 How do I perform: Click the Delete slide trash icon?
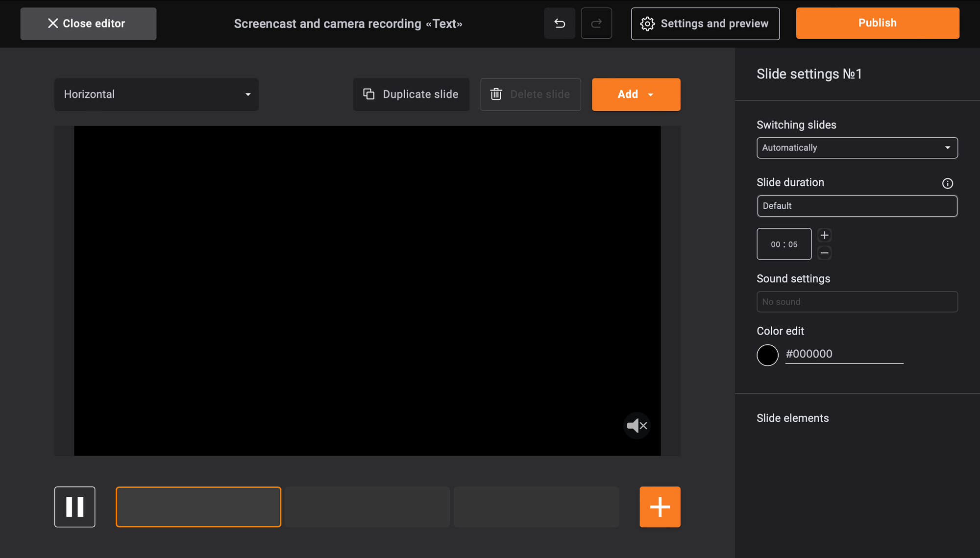point(496,94)
